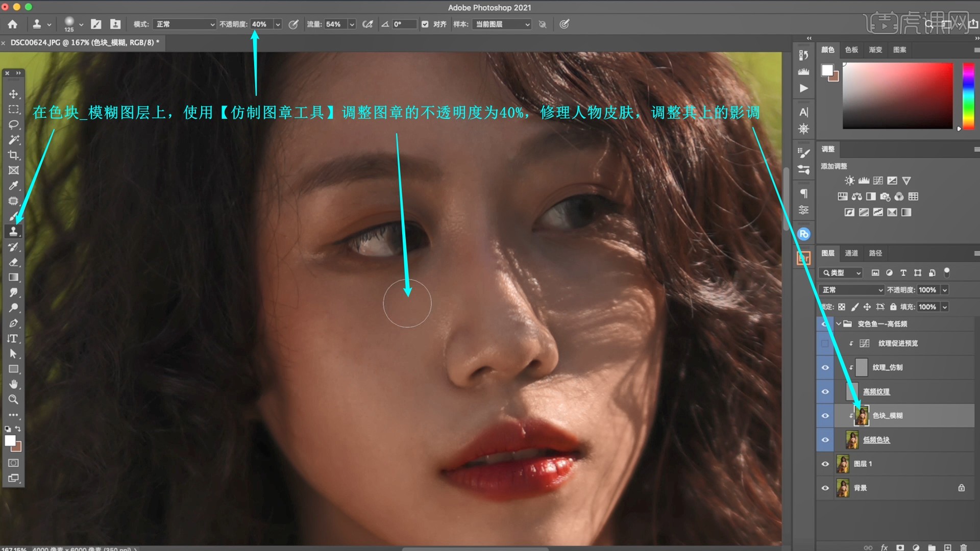Switch to the 色板 swatches tab
The height and width of the screenshot is (551, 980).
coord(851,49)
